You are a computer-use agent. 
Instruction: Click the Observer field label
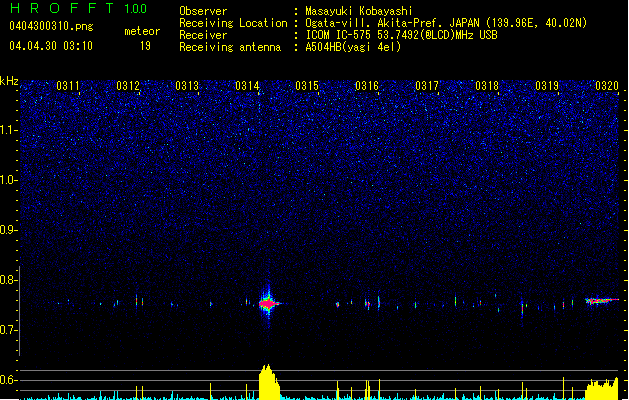pos(203,11)
